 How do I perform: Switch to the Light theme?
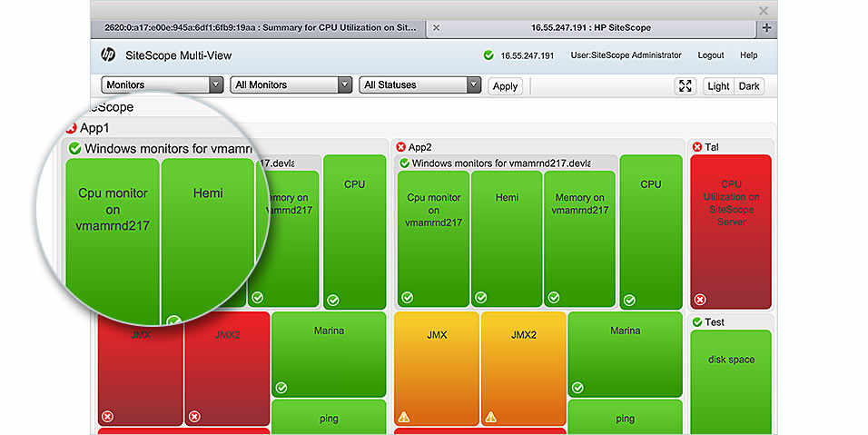(718, 86)
